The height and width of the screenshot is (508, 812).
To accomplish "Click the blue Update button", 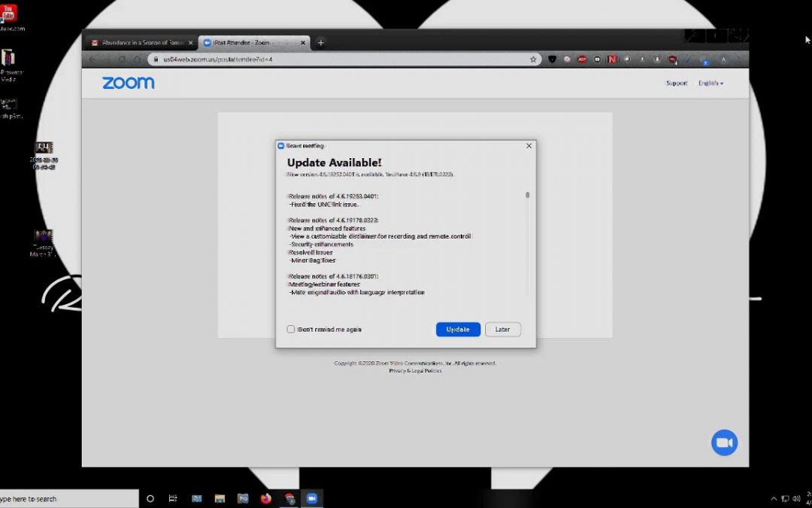I will pos(458,329).
